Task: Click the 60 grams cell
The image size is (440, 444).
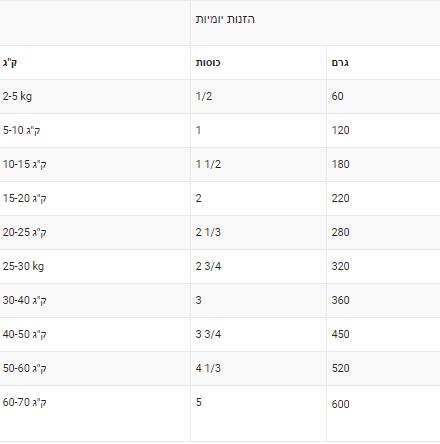Action: click(383, 97)
